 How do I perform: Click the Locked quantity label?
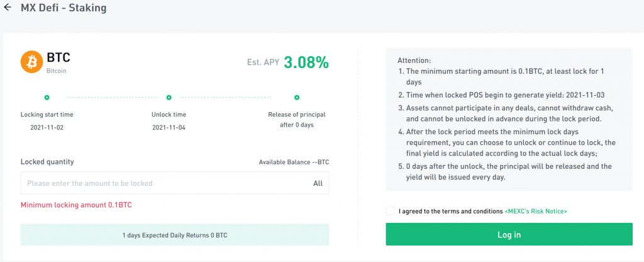click(x=47, y=162)
